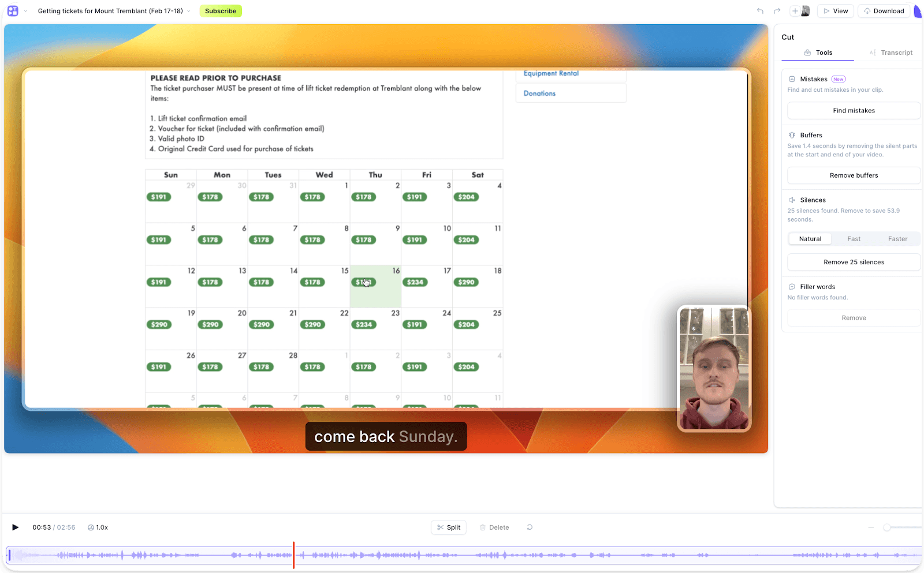Click the app logo icon in top-left corner

(12, 10)
